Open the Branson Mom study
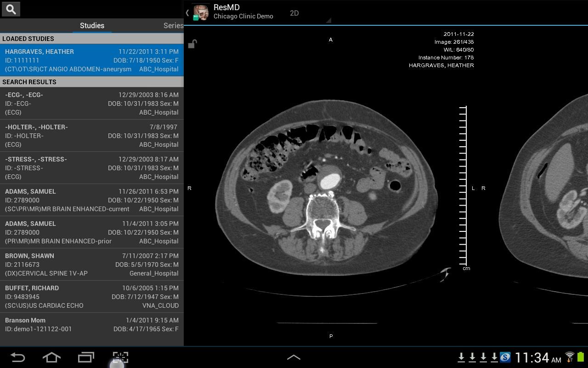 [x=92, y=329]
